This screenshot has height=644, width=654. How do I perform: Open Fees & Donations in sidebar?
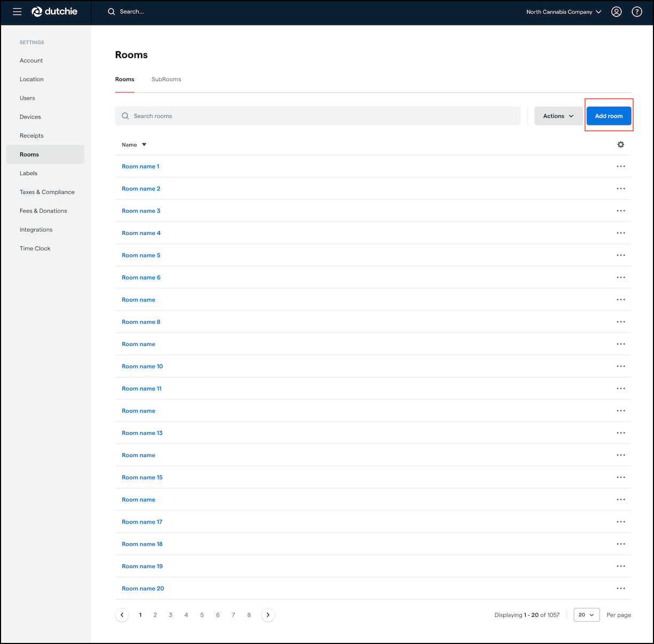click(x=43, y=211)
